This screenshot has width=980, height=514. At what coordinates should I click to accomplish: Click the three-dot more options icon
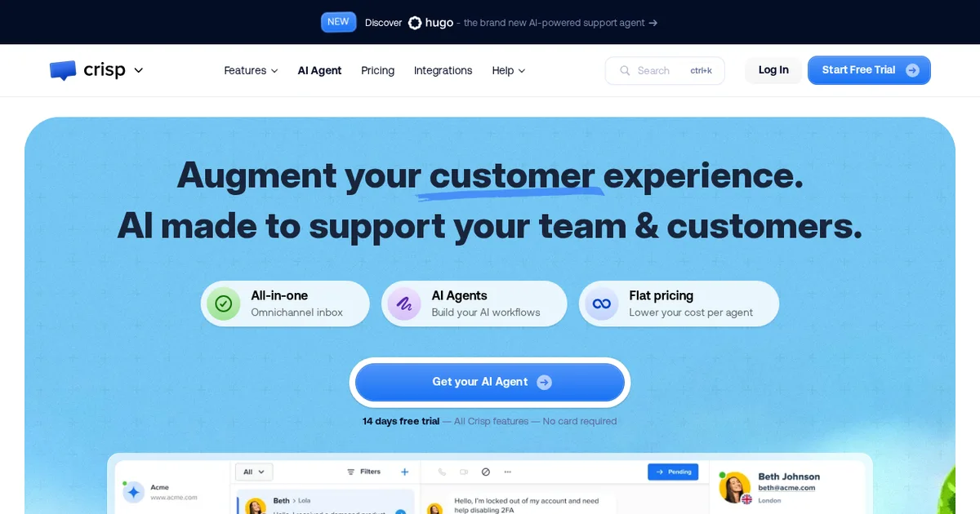click(507, 472)
